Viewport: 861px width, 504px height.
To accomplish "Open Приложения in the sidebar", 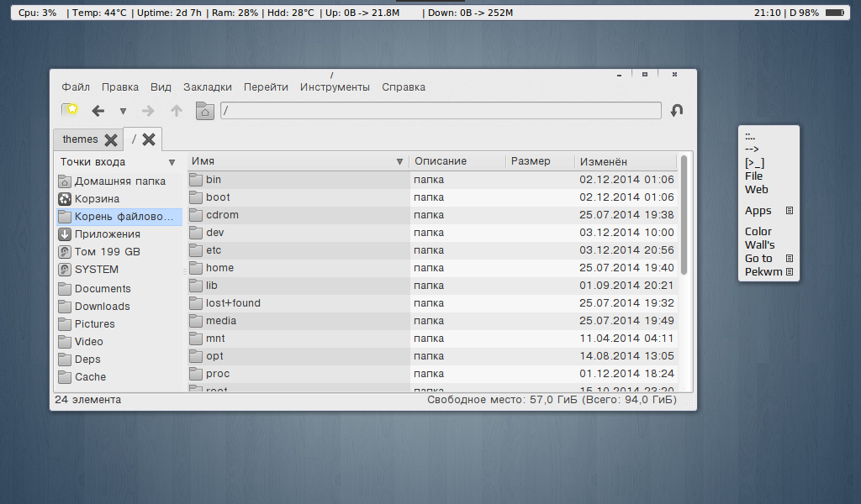I will coord(119,234).
